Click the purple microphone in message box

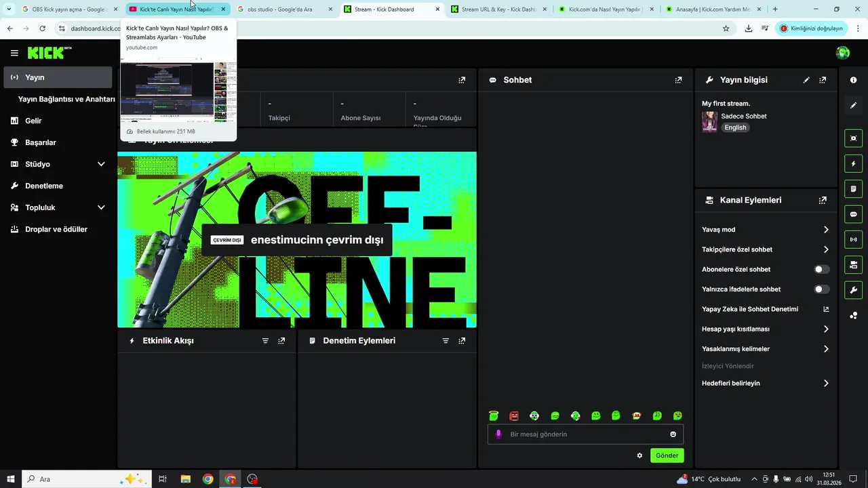click(x=498, y=434)
